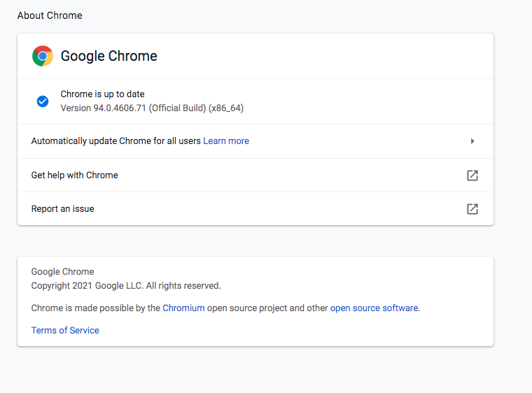Click the Google Chrome logo icon
The width and height of the screenshot is (532, 393).
coord(43,56)
